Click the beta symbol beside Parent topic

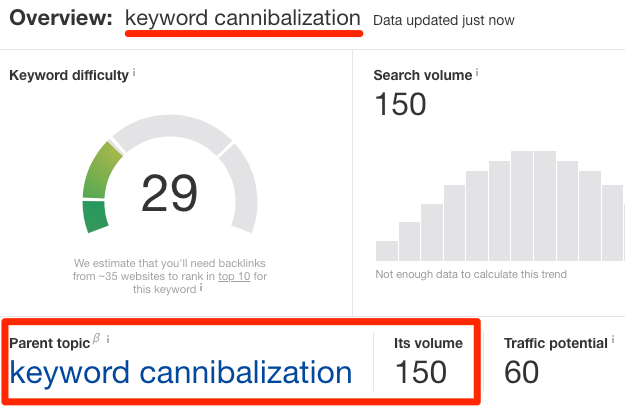click(97, 340)
